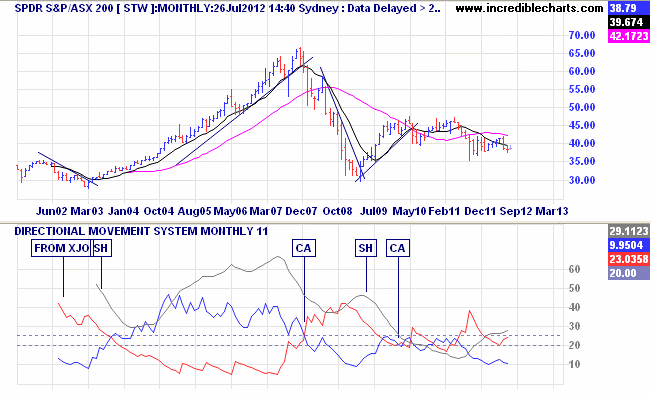Click the Jan04 date axis label
Image resolution: width=651 pixels, height=395 pixels.
tap(123, 211)
